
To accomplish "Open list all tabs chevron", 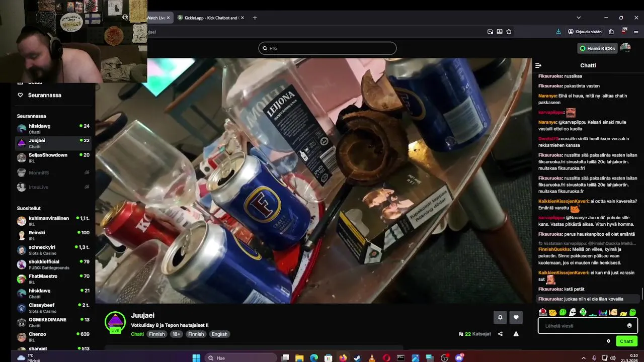I will pyautogui.click(x=579, y=18).
